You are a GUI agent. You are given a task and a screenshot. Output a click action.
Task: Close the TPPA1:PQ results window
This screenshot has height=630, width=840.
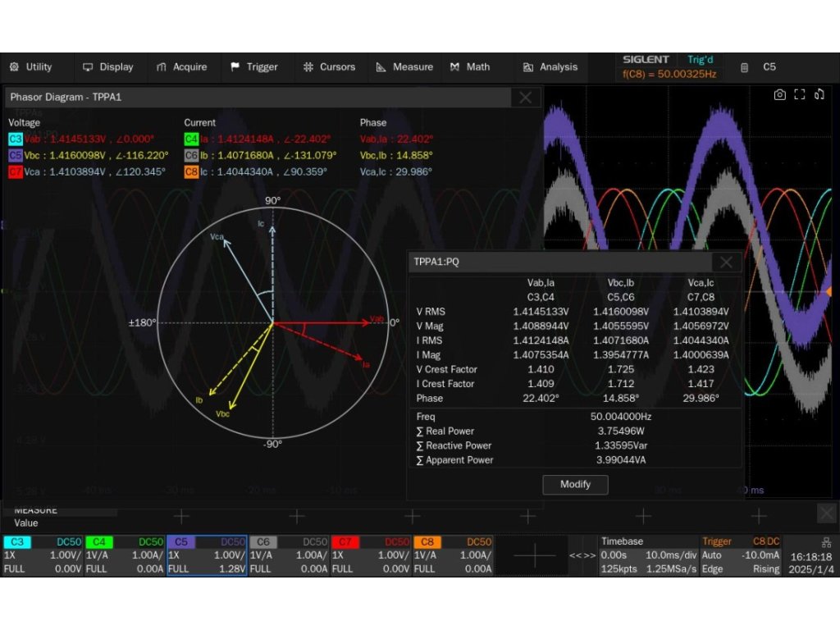(x=726, y=262)
